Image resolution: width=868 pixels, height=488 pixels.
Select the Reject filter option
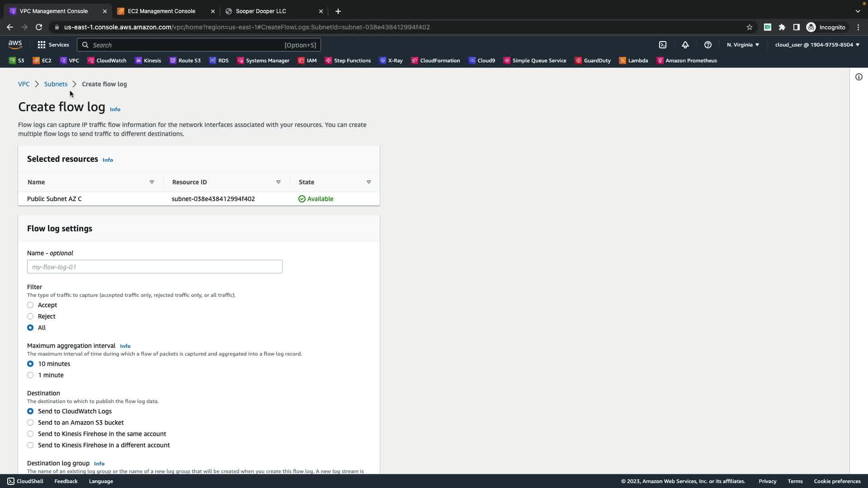coord(30,316)
